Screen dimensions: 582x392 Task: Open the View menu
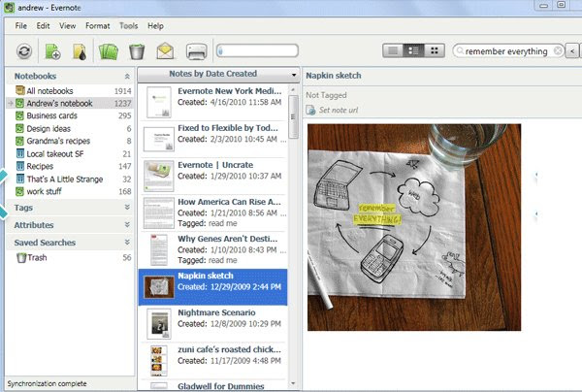[68, 26]
